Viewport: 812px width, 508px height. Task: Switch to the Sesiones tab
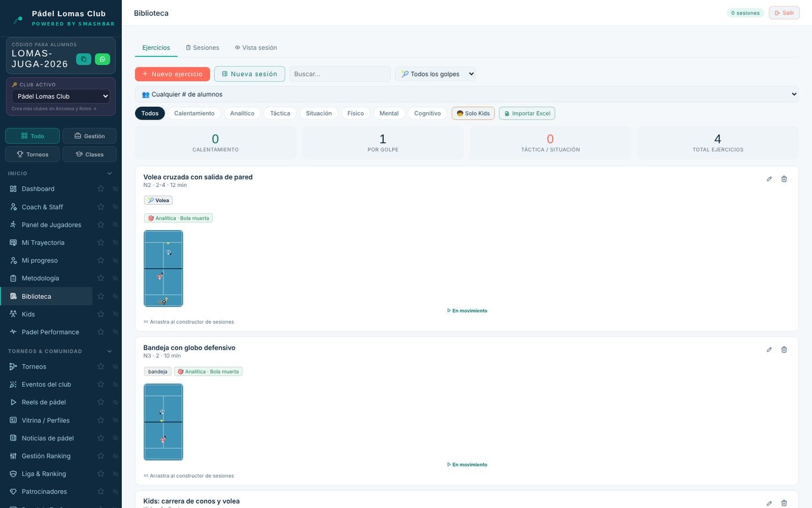point(202,48)
